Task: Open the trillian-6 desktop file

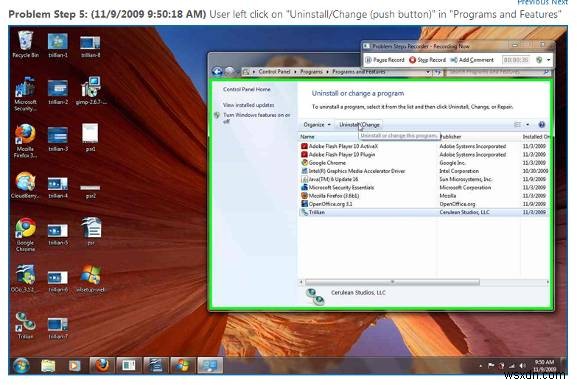Action: pos(58,281)
